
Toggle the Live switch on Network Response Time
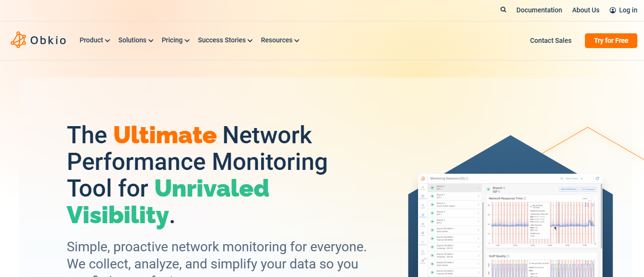coord(591,198)
